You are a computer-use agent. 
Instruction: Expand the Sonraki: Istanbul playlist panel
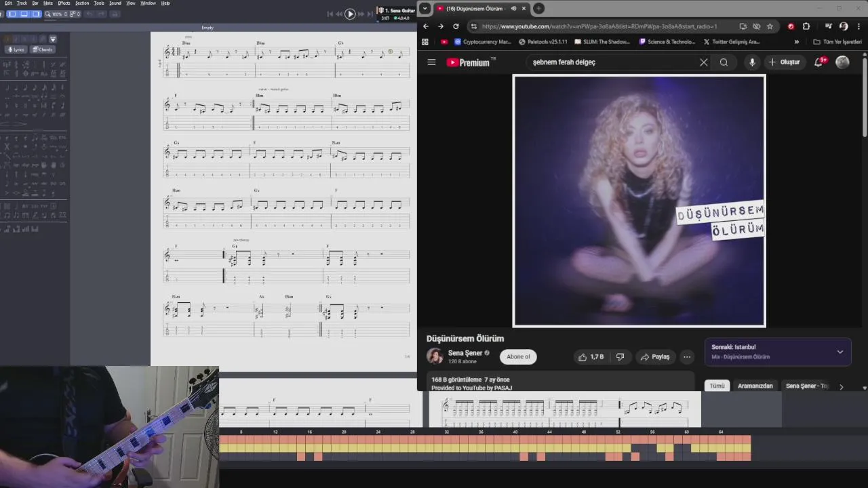click(x=840, y=352)
